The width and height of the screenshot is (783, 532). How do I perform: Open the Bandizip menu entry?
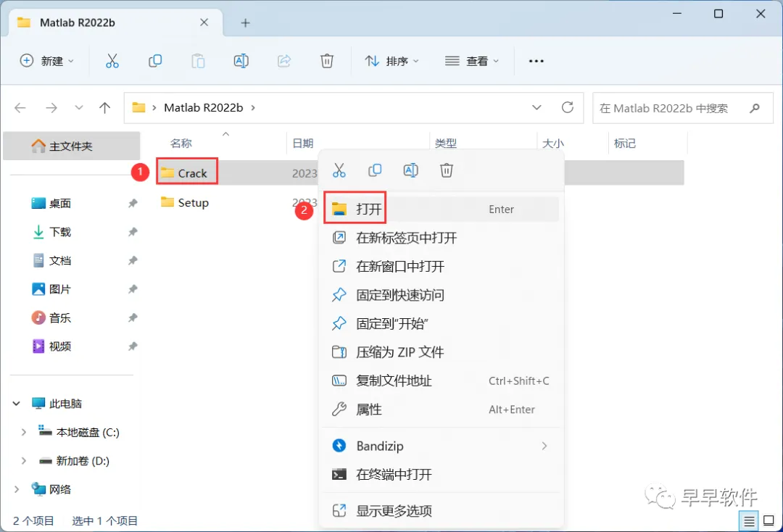click(441, 446)
